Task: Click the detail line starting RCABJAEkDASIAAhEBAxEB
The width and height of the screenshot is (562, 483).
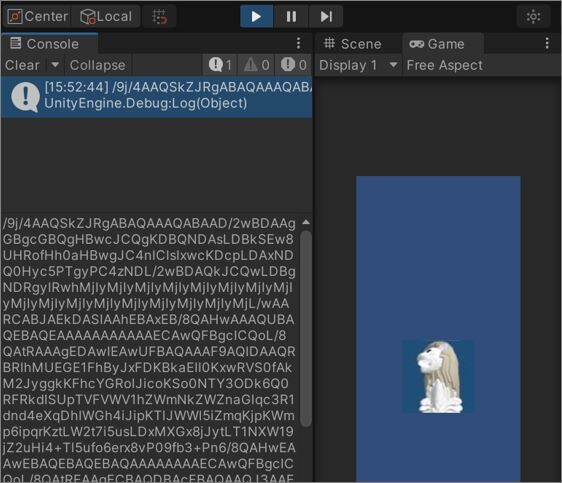Action: click(148, 320)
